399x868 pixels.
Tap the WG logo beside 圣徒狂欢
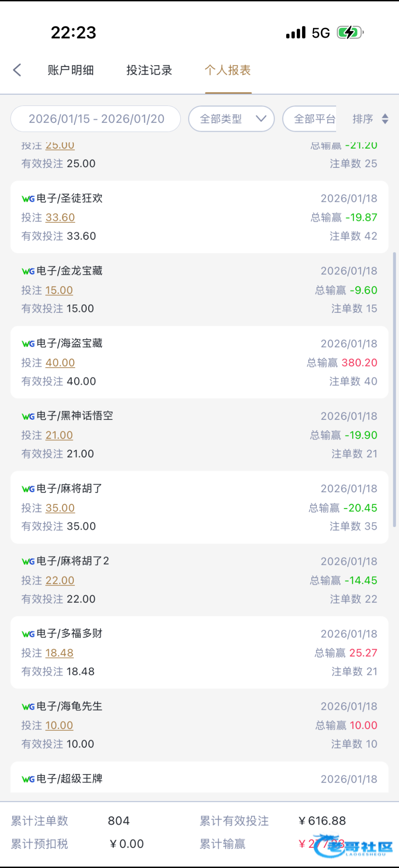click(28, 199)
